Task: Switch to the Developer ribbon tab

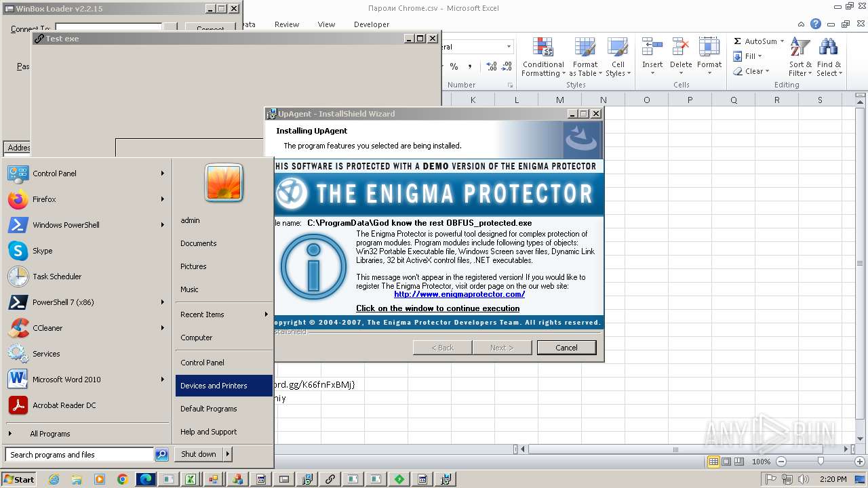Action: pyautogui.click(x=372, y=24)
